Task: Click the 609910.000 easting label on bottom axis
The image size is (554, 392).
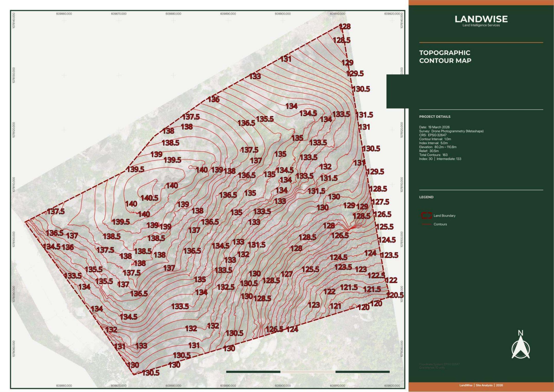Action: (337, 386)
